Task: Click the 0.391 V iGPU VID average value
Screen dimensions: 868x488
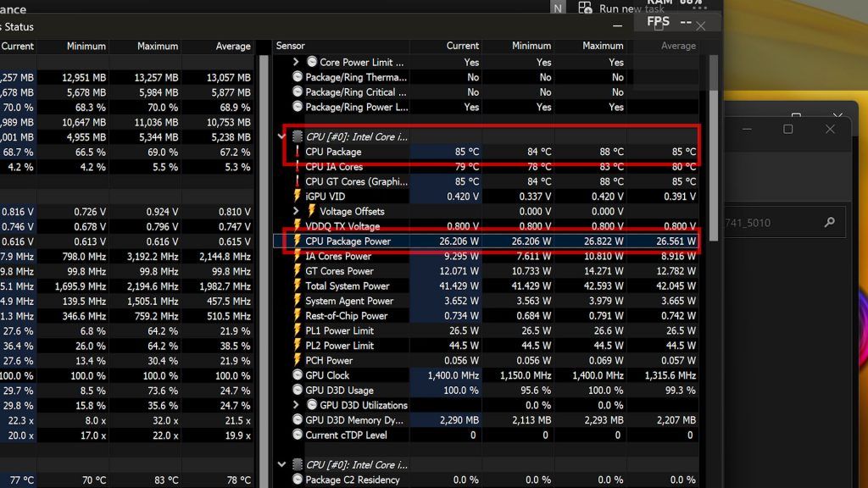Action: pos(679,197)
